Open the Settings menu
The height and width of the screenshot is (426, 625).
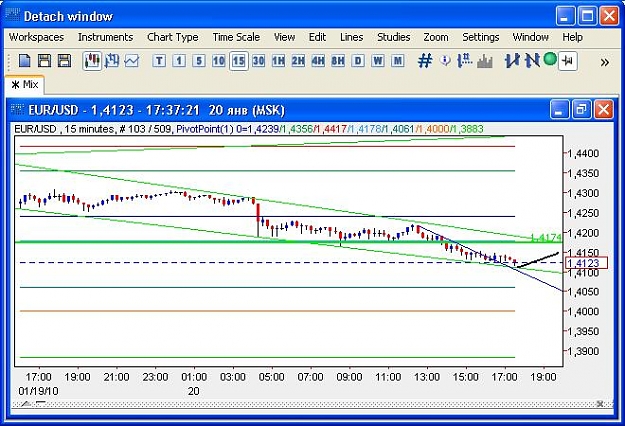480,37
